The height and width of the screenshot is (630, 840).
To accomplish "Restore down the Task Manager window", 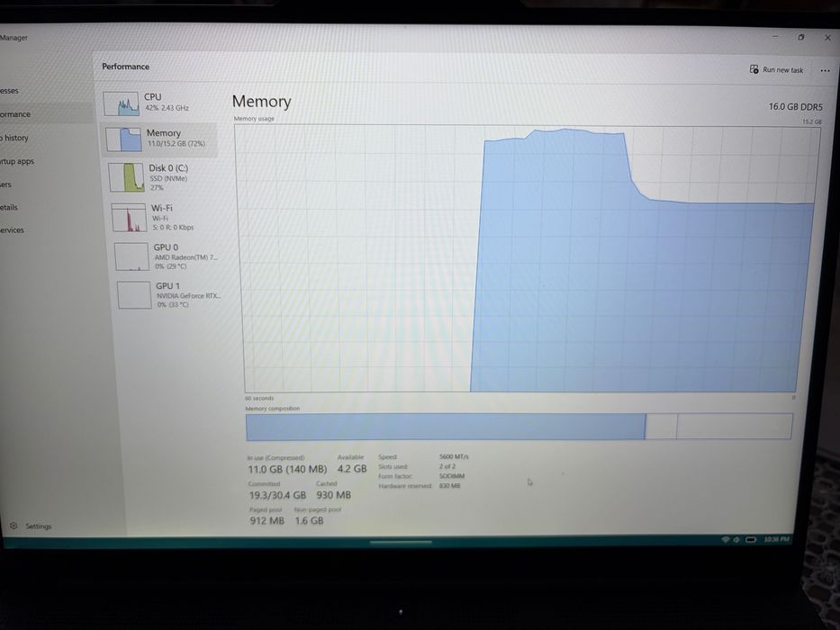I will [801, 37].
